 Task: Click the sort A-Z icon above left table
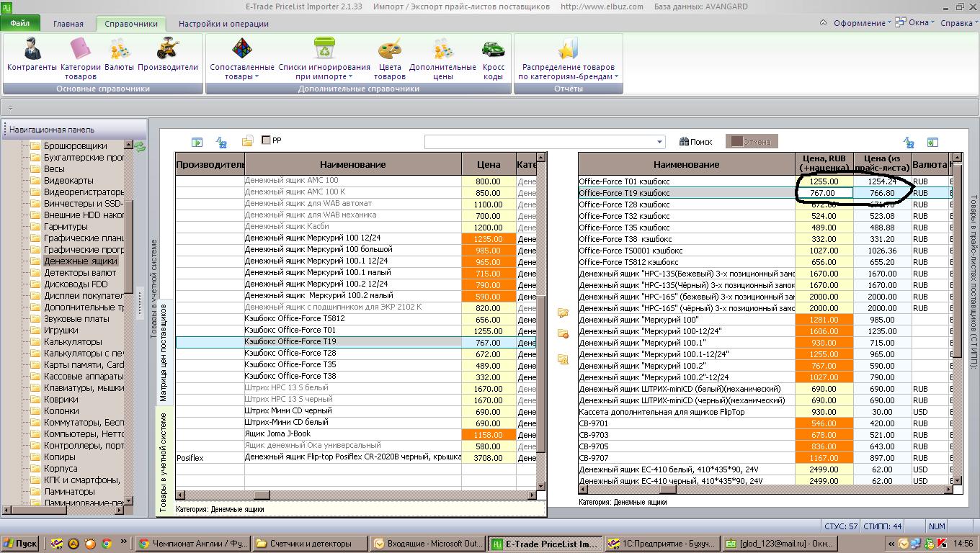222,142
